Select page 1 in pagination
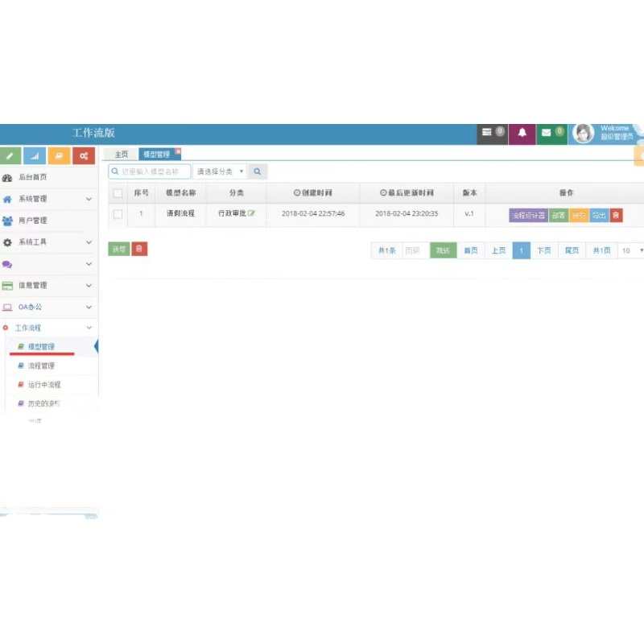This screenshot has height=644, width=644. (522, 250)
